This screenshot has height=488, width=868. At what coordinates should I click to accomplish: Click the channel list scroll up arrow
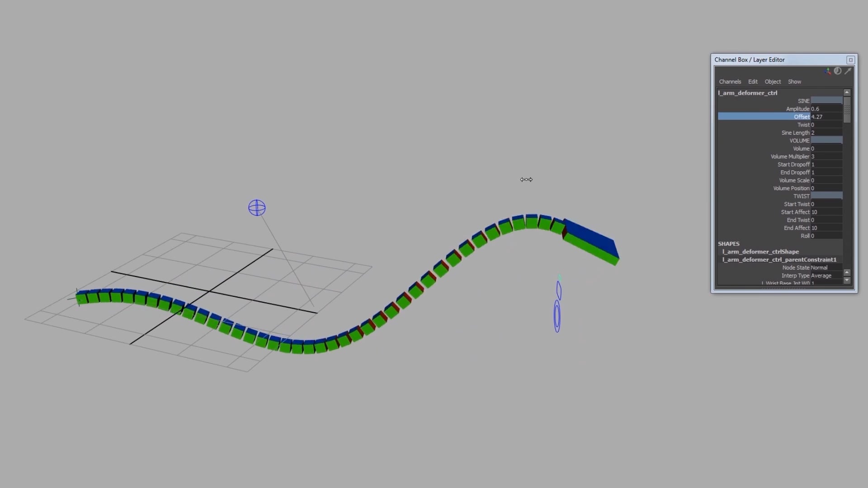[x=847, y=93]
